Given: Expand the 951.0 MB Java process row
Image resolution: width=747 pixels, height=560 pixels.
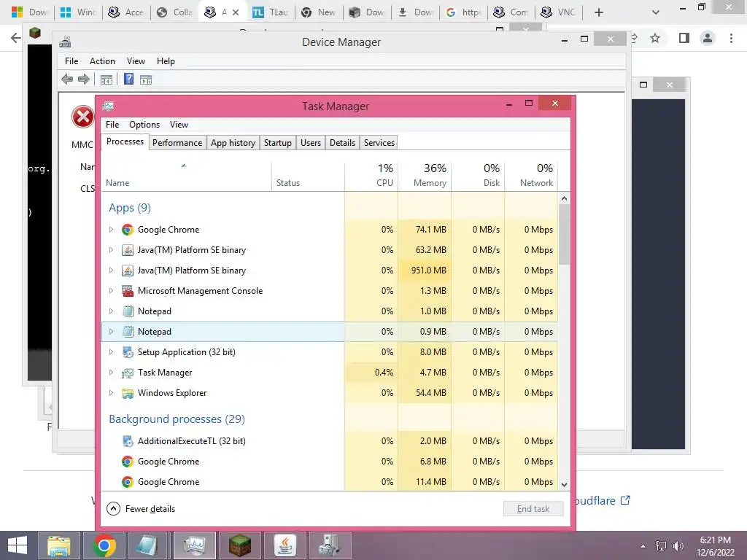Looking at the screenshot, I should [111, 271].
